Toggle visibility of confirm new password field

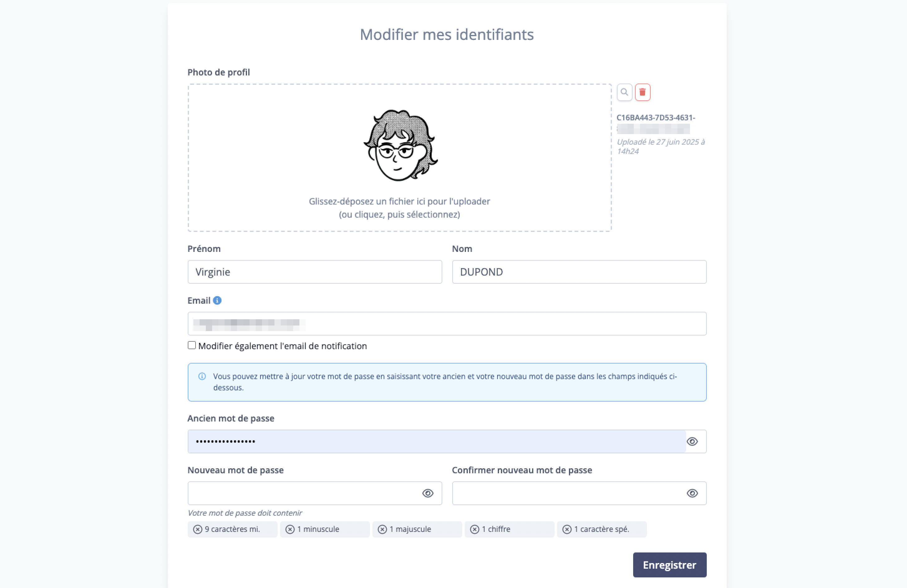(x=692, y=493)
